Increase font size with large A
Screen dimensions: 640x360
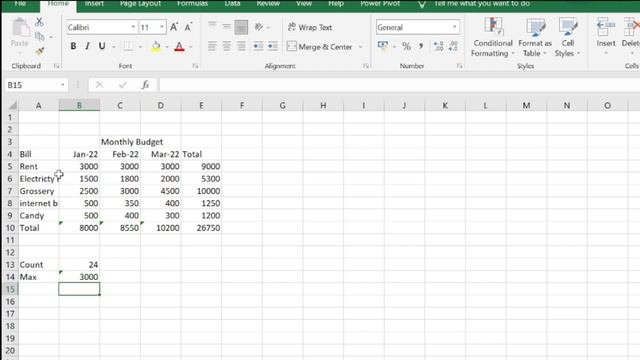tap(174, 27)
